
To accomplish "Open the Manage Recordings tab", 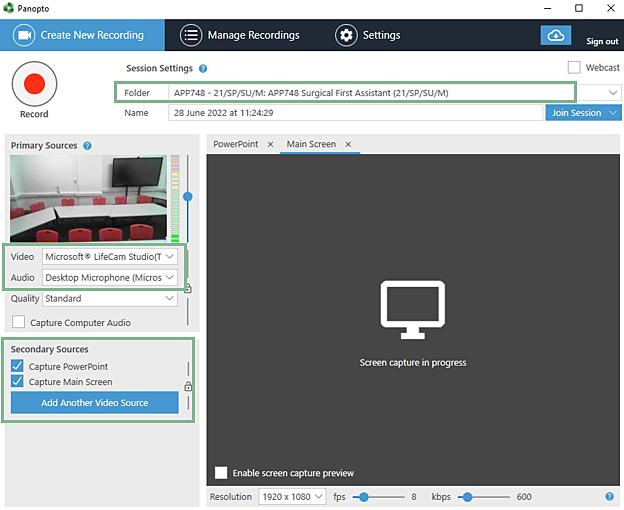I will click(240, 35).
